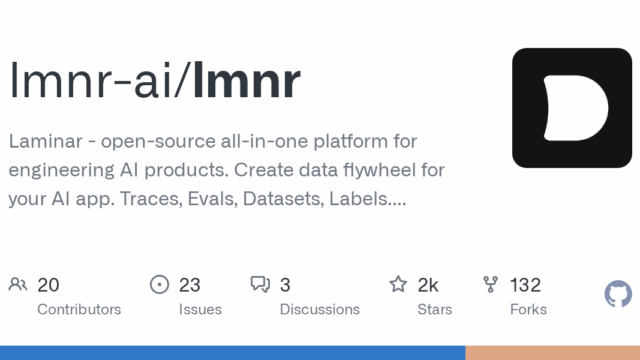Viewport: 640px width, 360px height.
Task: Click the 20 contributors count
Action: click(x=48, y=285)
